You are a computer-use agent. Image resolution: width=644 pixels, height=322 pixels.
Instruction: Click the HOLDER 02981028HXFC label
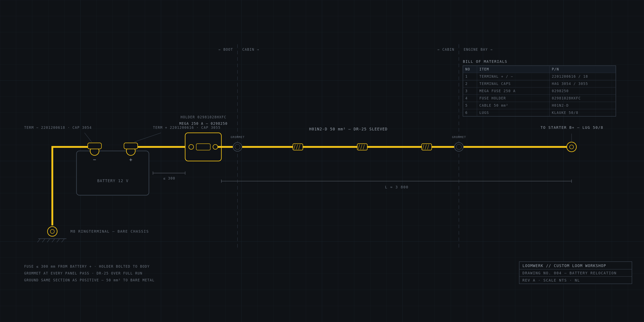click(203, 117)
